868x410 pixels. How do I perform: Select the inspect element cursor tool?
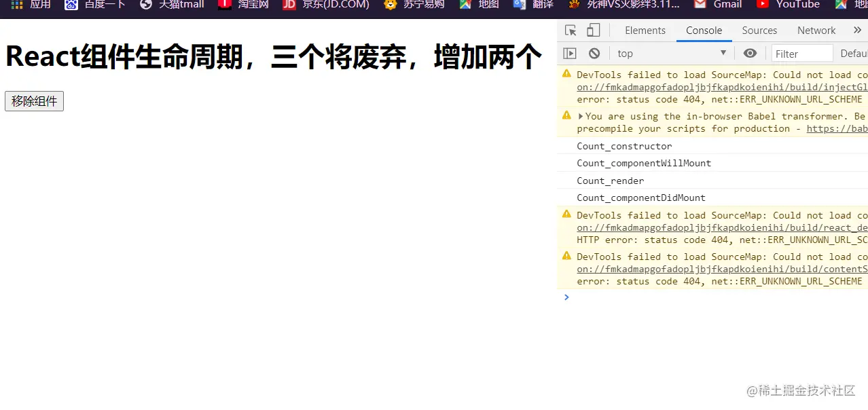[x=571, y=30]
